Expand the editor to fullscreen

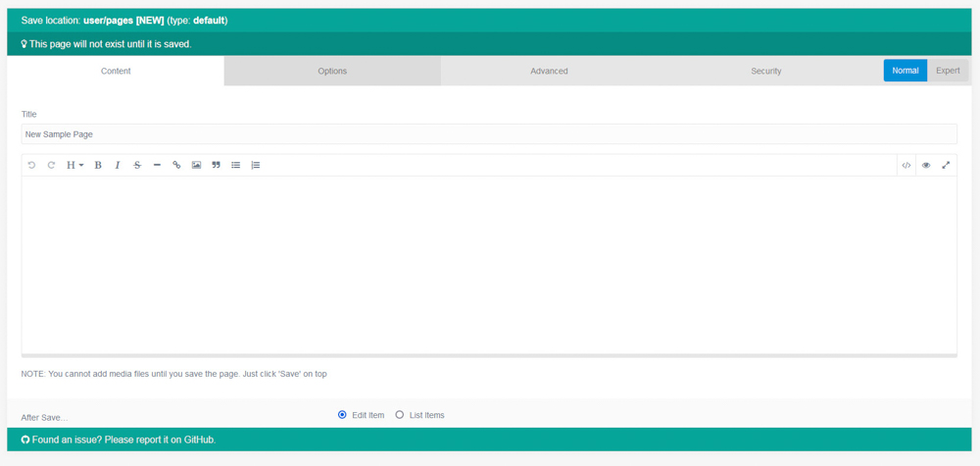click(x=946, y=165)
